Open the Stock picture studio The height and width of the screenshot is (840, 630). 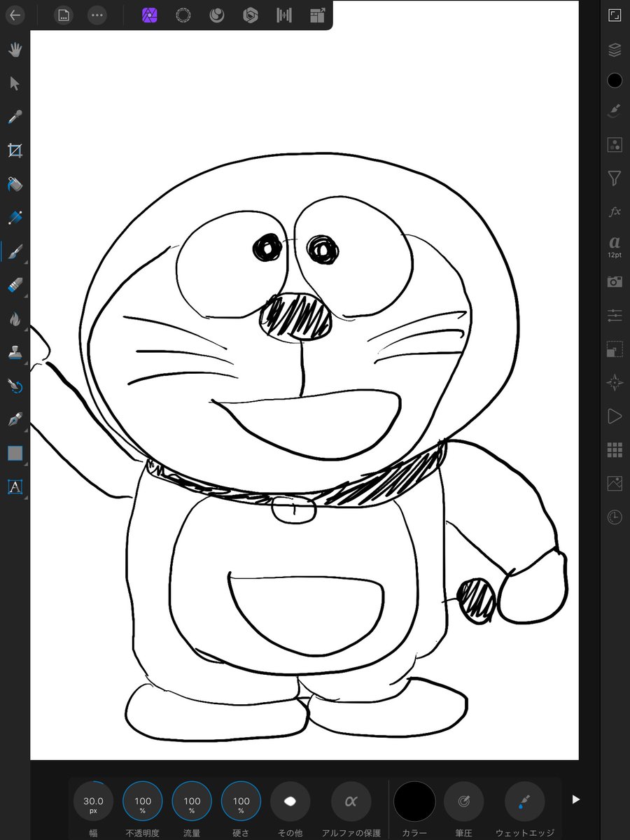tap(615, 483)
